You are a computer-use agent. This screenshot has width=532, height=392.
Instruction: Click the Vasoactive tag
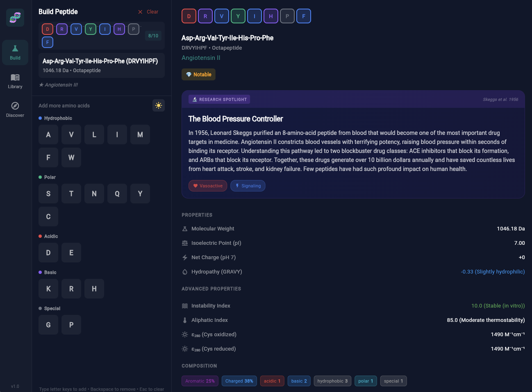pos(208,186)
